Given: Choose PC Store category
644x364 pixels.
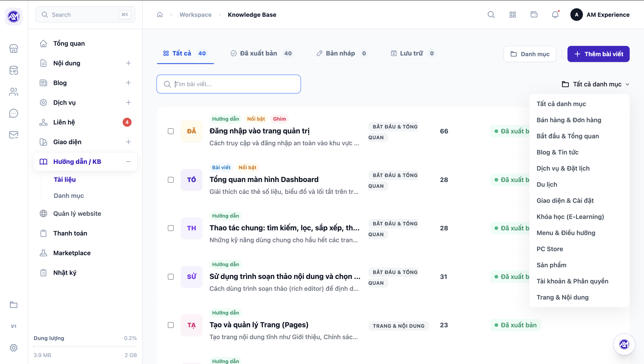Looking at the screenshot, I should pos(580,249).
